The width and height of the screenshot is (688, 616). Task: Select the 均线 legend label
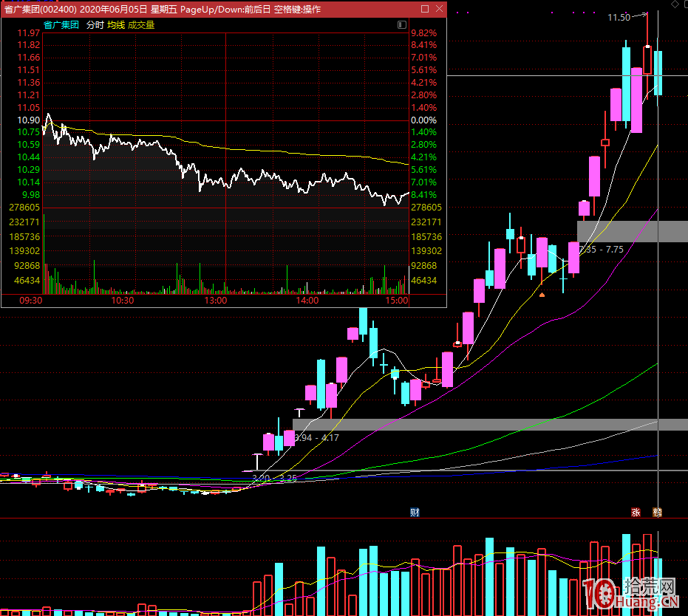tap(116, 25)
